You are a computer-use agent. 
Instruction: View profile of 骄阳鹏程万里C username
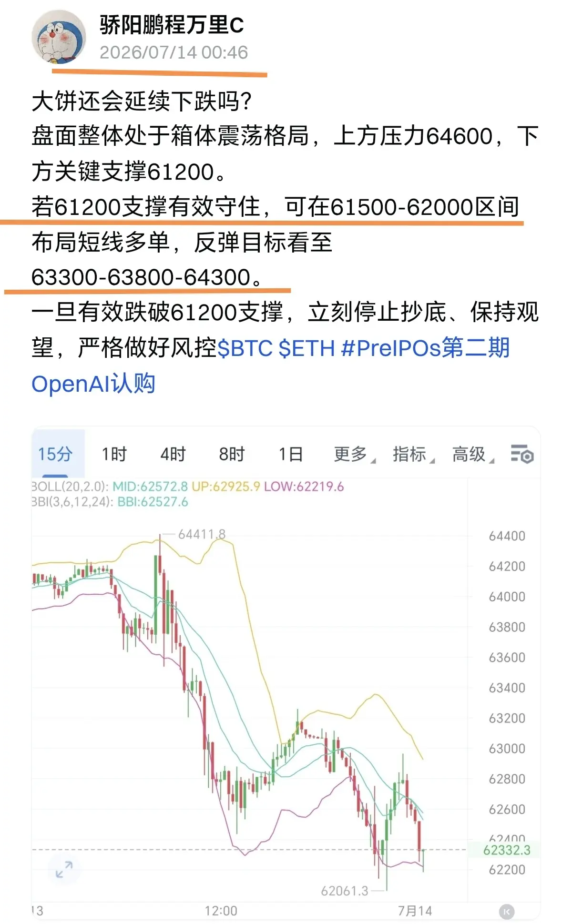coord(172,25)
